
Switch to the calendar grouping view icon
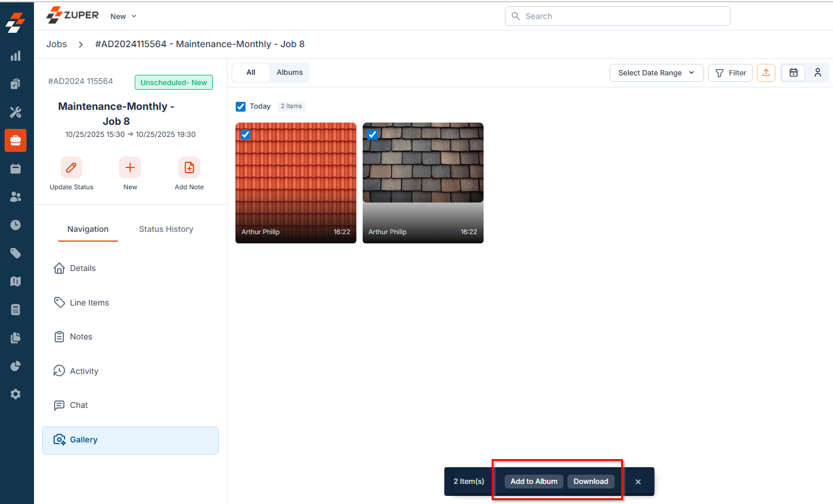point(793,72)
